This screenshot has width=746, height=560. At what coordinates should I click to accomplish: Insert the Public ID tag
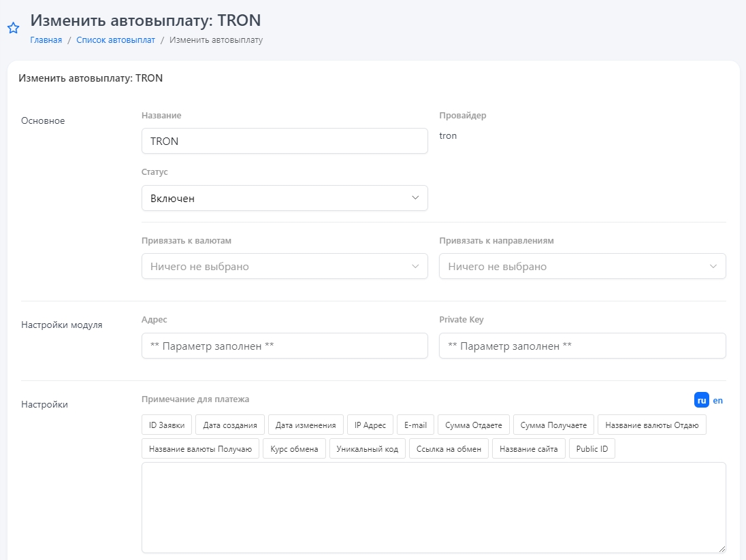(591, 449)
